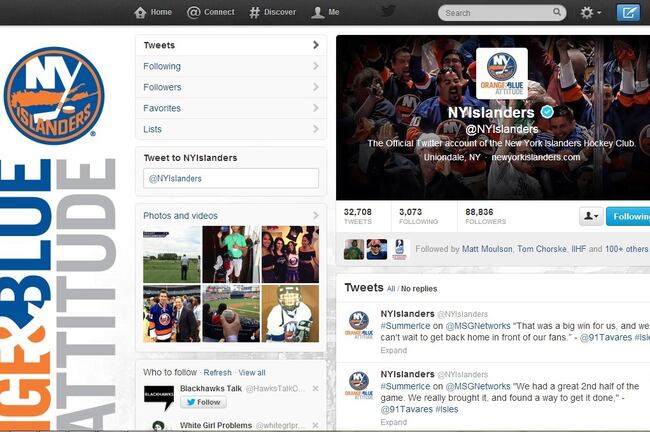Open Blackhawks Talk avatar
The width and height of the screenshot is (650, 432).
(159, 398)
